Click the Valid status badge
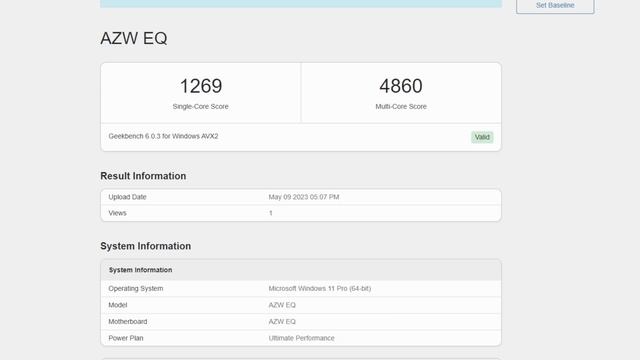The width and height of the screenshot is (640, 360). click(x=482, y=137)
